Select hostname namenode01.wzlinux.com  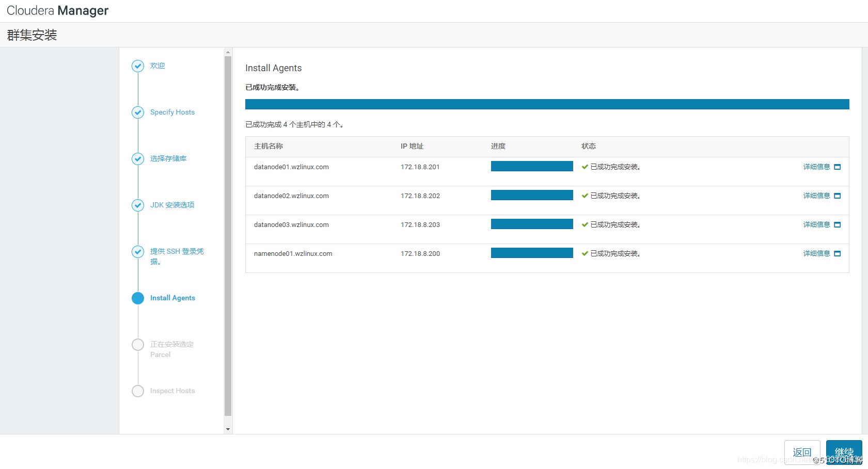(x=293, y=253)
